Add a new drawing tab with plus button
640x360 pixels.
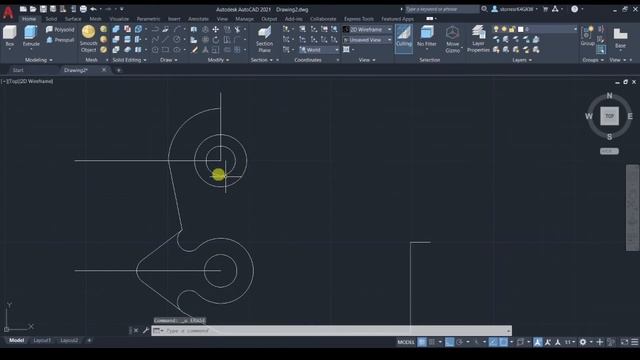pyautogui.click(x=119, y=70)
